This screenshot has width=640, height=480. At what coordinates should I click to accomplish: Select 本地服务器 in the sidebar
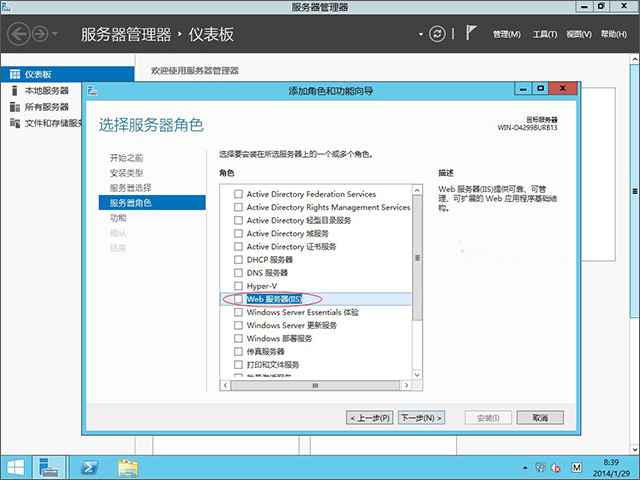[47, 91]
